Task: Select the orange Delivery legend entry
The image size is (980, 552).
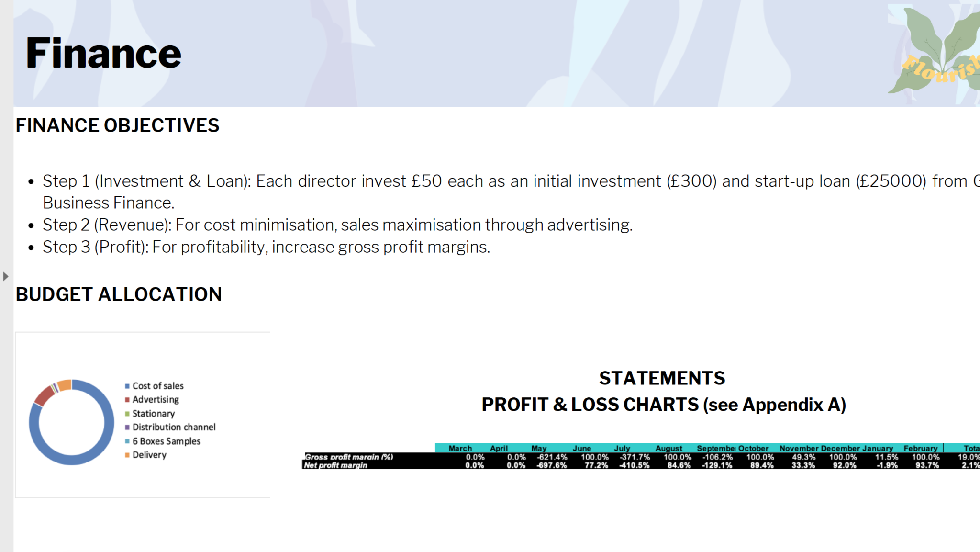Action: tap(145, 455)
